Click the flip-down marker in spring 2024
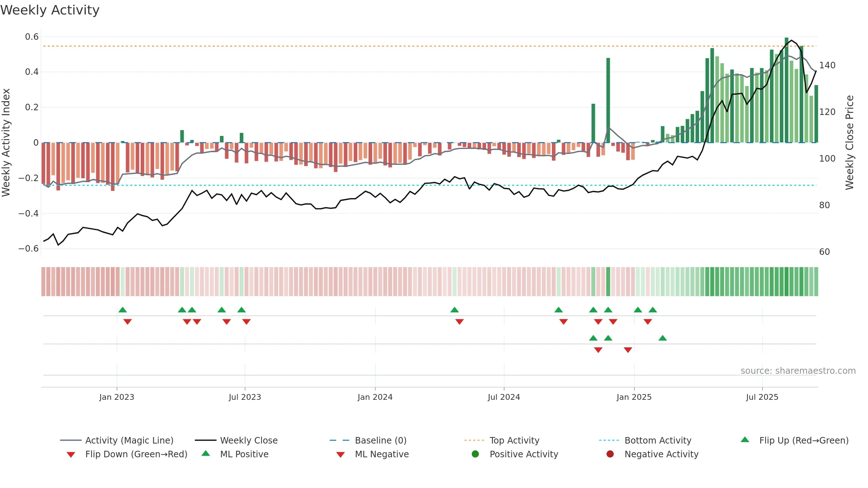Image resolution: width=868 pixels, height=488 pixels. [x=460, y=322]
